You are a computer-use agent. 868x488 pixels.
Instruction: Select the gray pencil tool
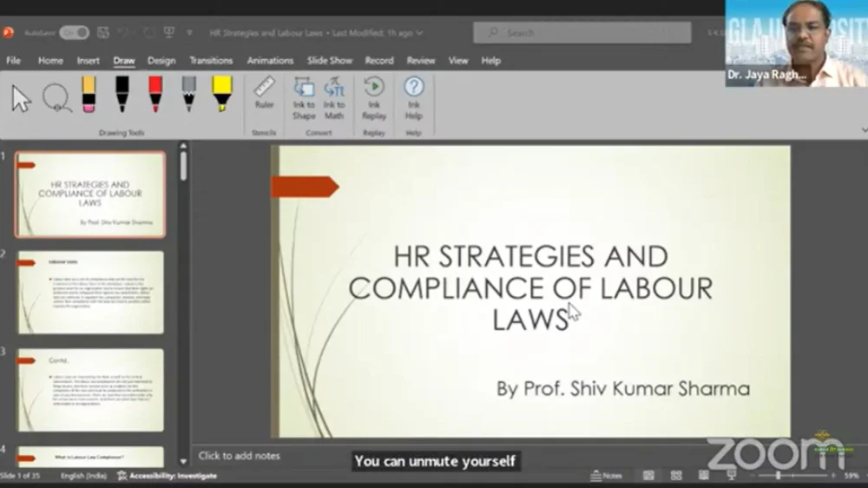click(188, 94)
